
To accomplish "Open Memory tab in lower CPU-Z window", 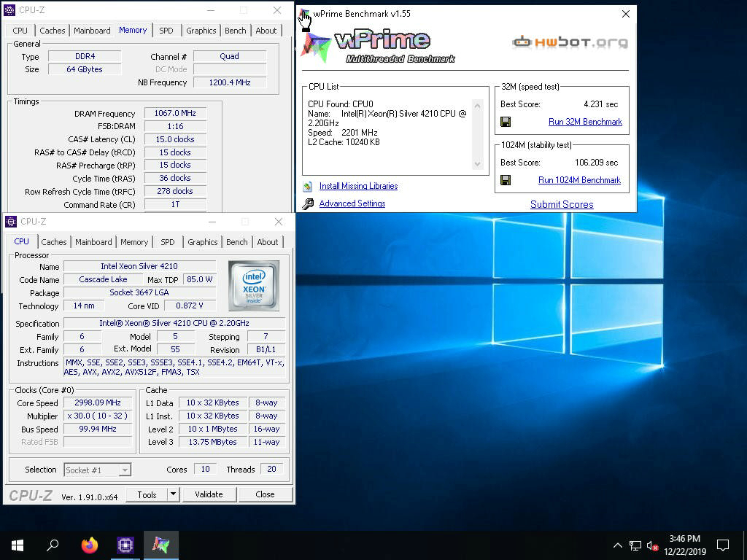I will point(134,242).
